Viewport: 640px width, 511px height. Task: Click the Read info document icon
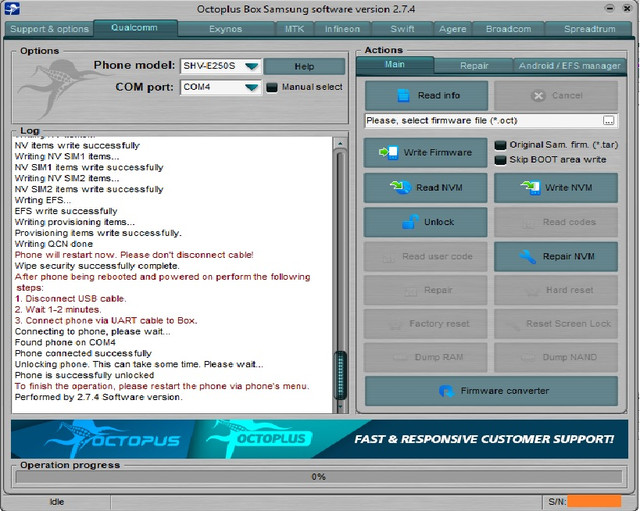pyautogui.click(x=403, y=96)
